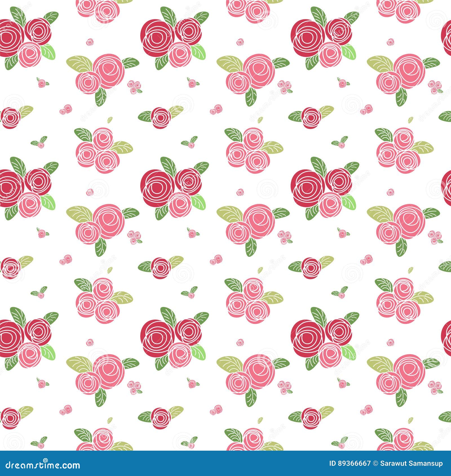451x476 pixels.
Task: Click the single red rose in the left margin
Action: tap(11, 117)
